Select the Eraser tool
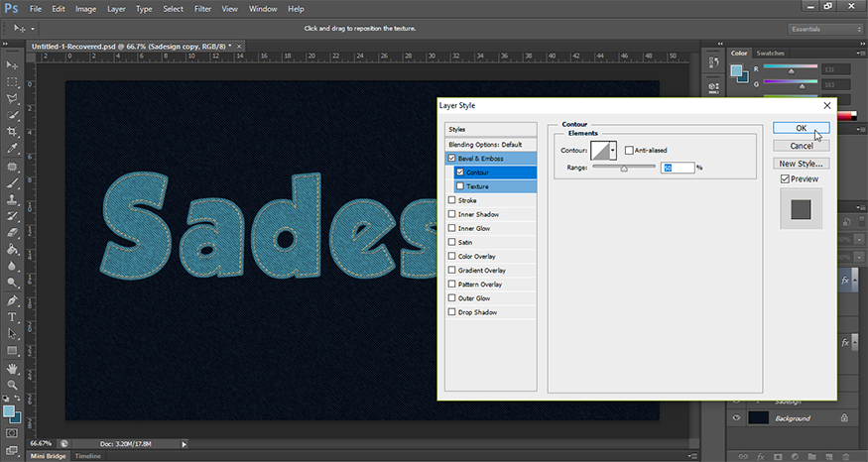Viewport: 868px width, 462px height. click(12, 233)
